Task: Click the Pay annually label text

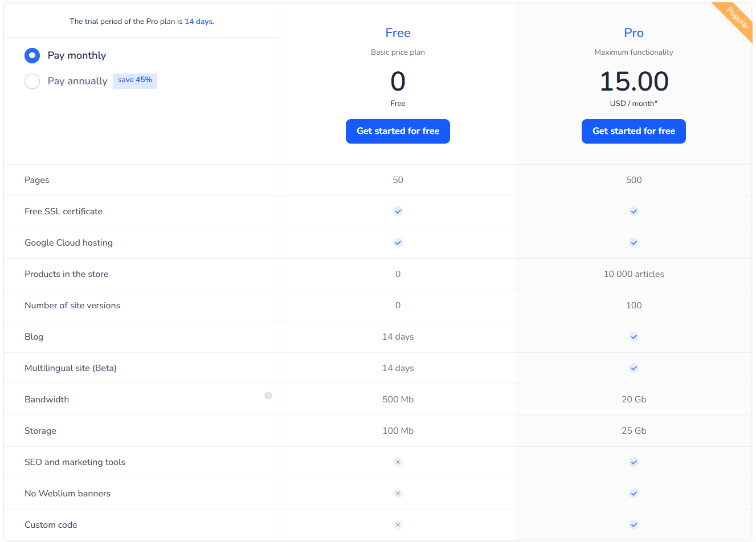Action: 77,81
